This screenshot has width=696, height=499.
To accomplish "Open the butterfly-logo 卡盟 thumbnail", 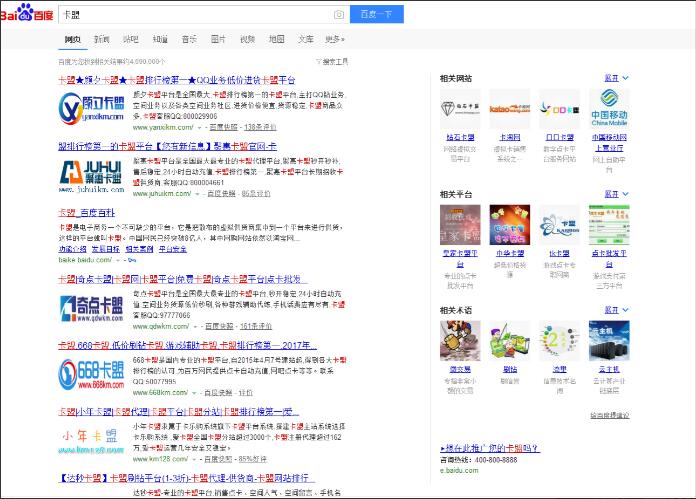I will (x=559, y=225).
